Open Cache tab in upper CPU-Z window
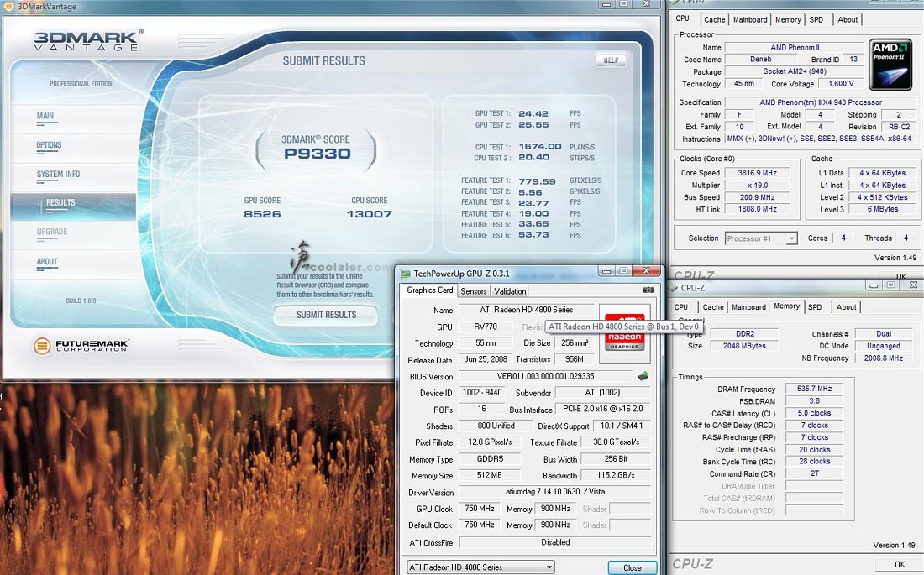 pyautogui.click(x=714, y=19)
